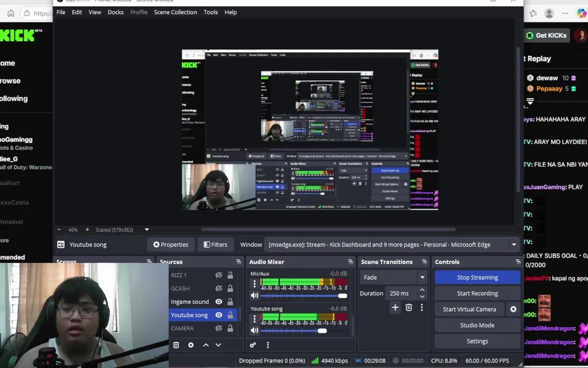Image resolution: width=588 pixels, height=368 pixels.
Task: Open the Docks menu
Action: click(x=115, y=12)
